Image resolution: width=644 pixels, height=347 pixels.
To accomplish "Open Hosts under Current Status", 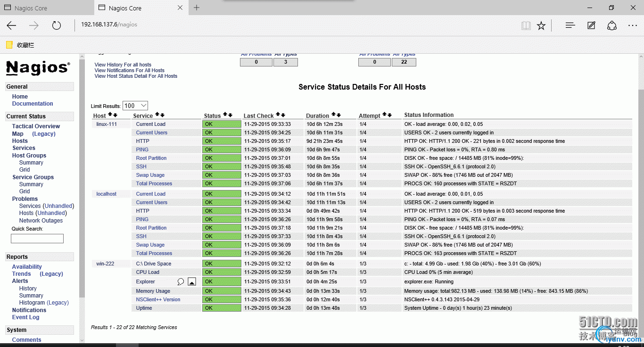I will click(20, 141).
